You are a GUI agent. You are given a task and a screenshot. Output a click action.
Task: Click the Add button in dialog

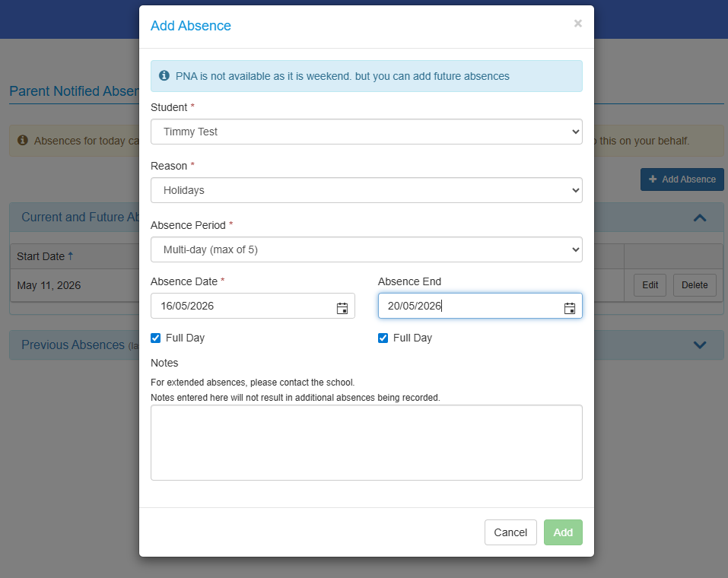(x=563, y=532)
